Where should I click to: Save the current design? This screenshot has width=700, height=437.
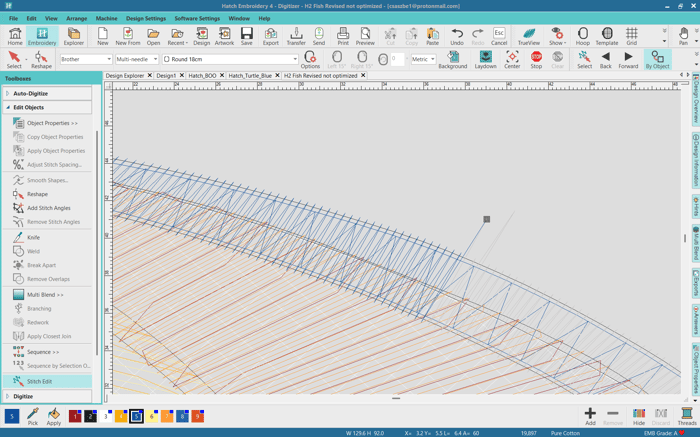246,36
